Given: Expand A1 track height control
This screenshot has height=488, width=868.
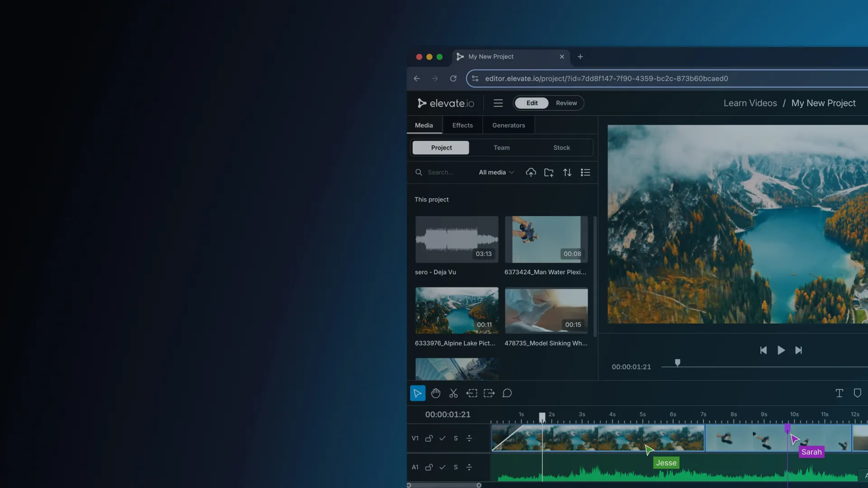Looking at the screenshot, I should pyautogui.click(x=469, y=467).
